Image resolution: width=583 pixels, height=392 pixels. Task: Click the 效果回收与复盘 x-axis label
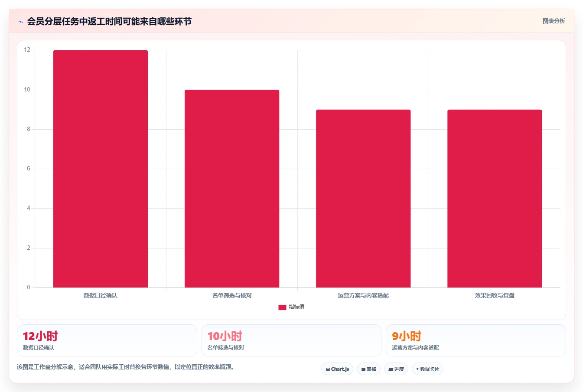tap(495, 295)
